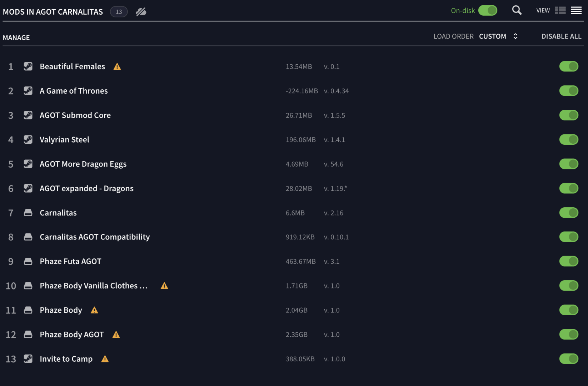Select the Carnalitas mod name in row 7
This screenshot has height=386, width=588.
coord(58,213)
